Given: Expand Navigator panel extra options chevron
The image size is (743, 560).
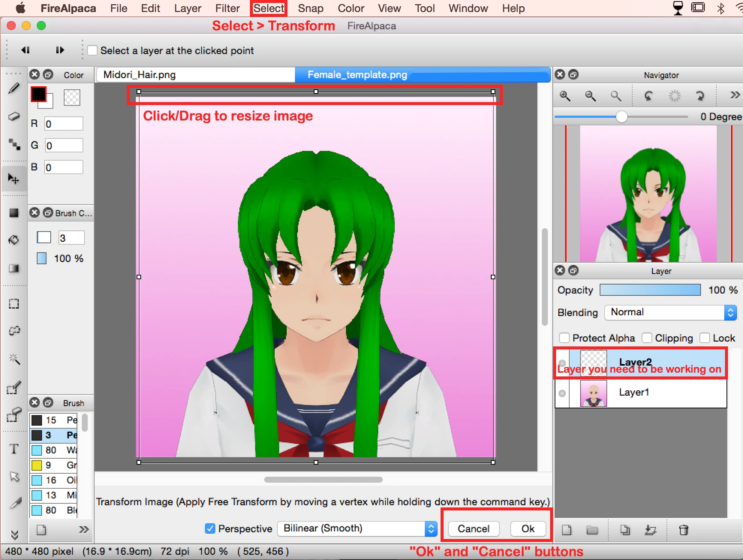Looking at the screenshot, I should (x=735, y=95).
